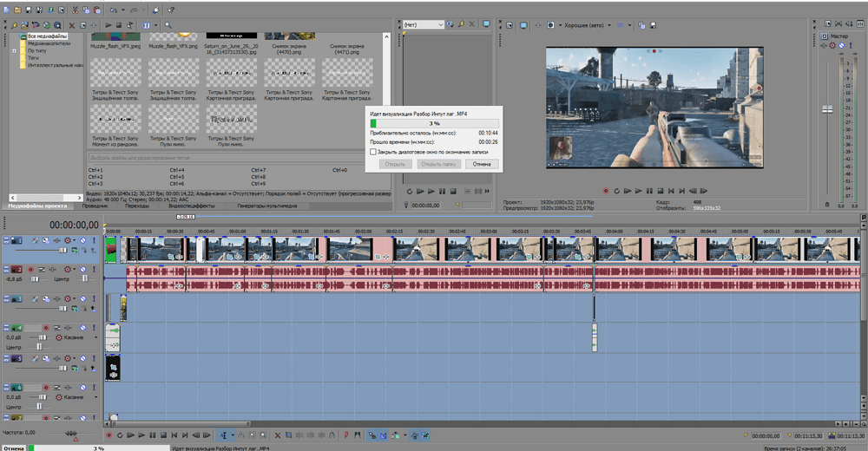Open the Хорошее (авто) preview quality dropdown

[588, 25]
